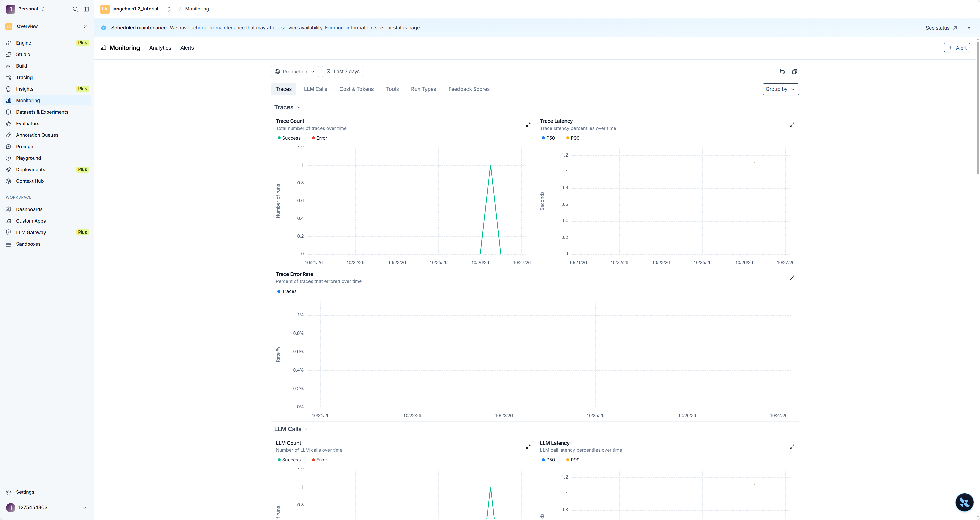The width and height of the screenshot is (980, 520).
Task: Select Monitoring in the sidebar
Action: (47, 100)
